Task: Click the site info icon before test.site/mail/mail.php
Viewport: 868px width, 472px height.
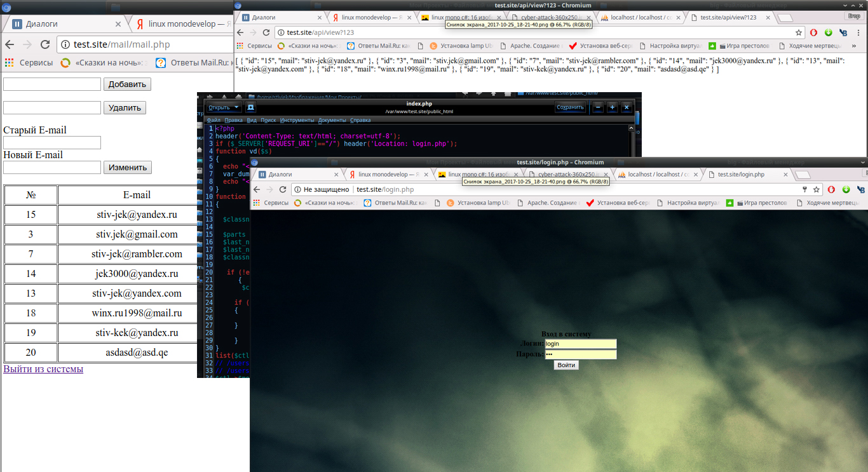Action: click(65, 44)
